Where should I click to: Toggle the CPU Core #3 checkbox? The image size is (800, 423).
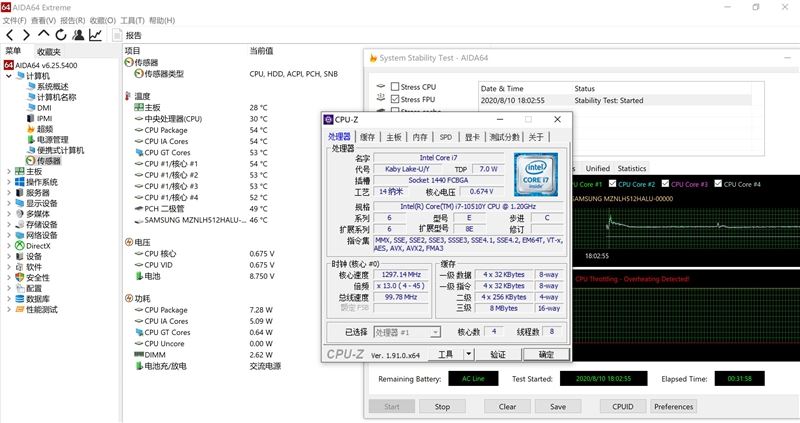(665, 184)
